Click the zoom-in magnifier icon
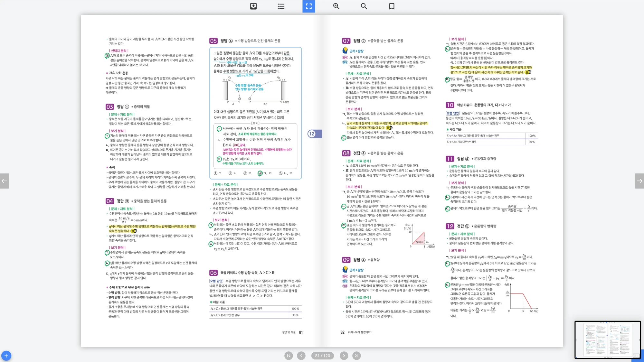 click(336, 6)
